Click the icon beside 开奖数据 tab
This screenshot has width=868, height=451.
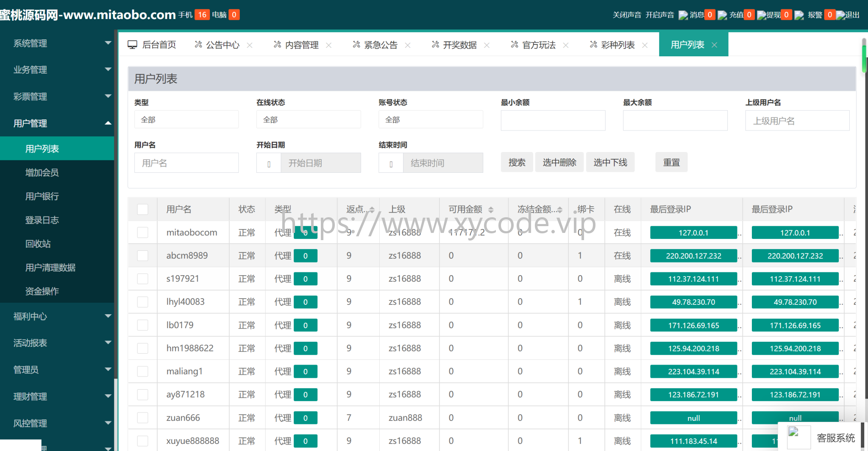[x=435, y=44]
